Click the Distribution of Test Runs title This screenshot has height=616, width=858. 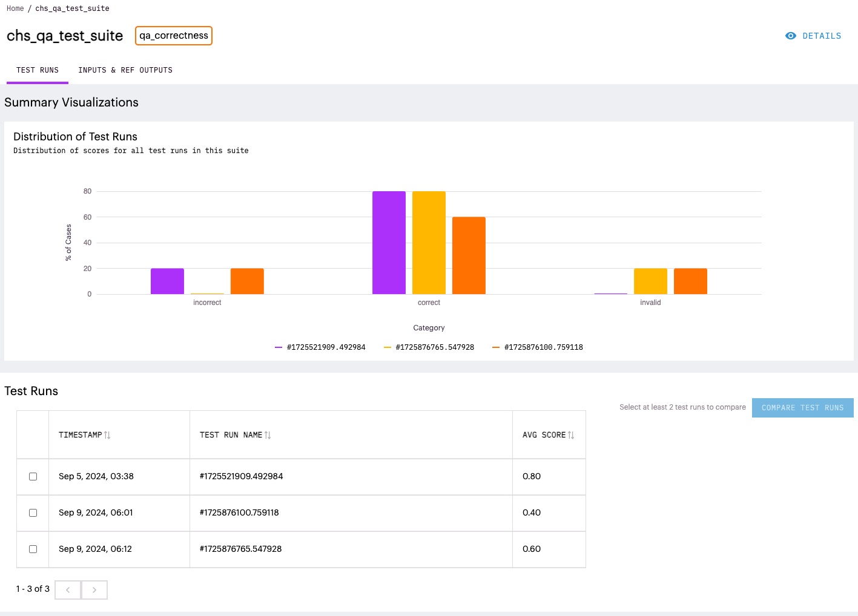coord(75,137)
